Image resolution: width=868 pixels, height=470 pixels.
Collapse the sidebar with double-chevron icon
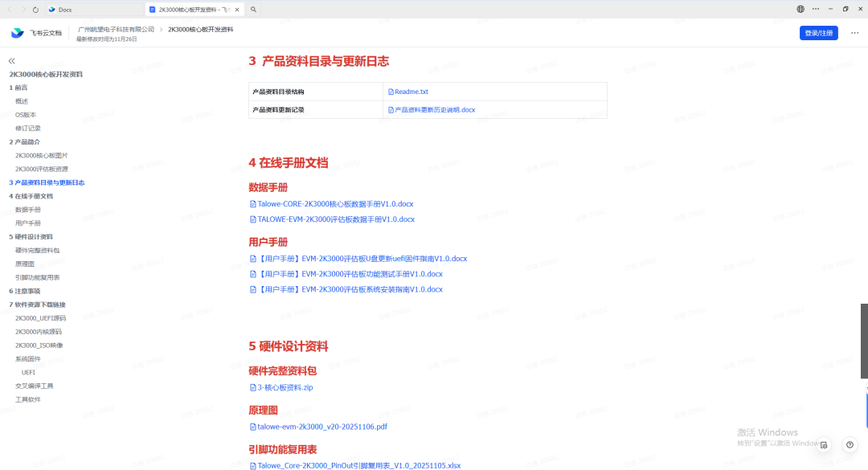pyautogui.click(x=11, y=61)
